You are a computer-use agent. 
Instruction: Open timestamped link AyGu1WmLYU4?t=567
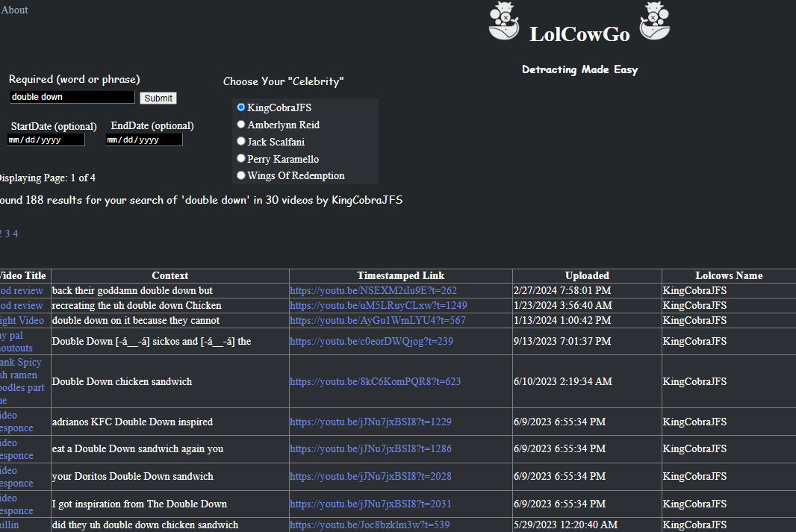point(378,321)
